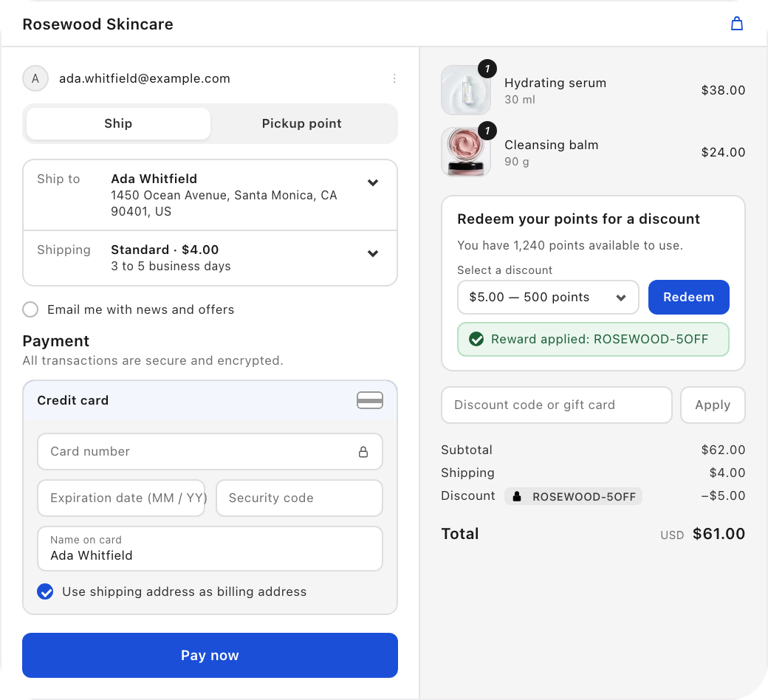Image resolution: width=768 pixels, height=700 pixels.
Task: Open the Select a discount dropdown
Action: click(548, 298)
